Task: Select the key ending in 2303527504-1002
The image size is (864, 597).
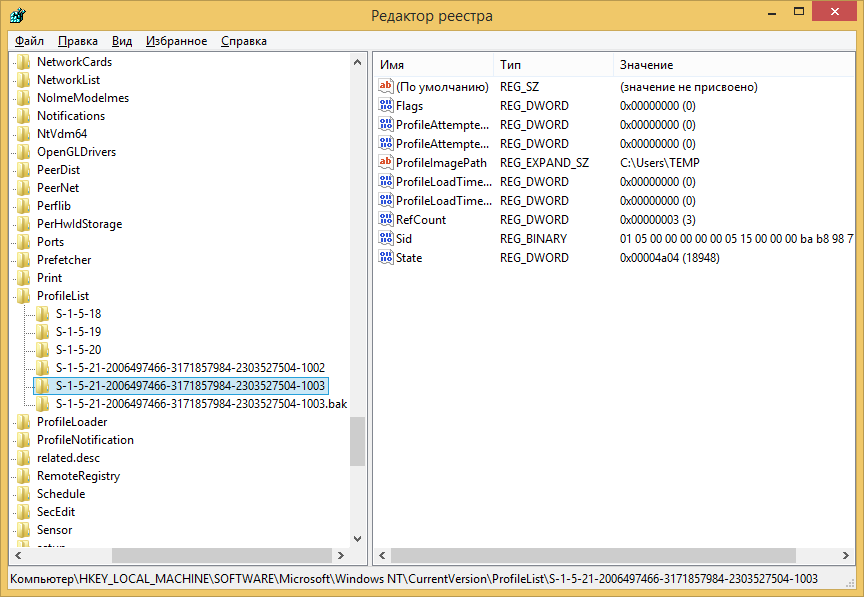Action: point(190,367)
